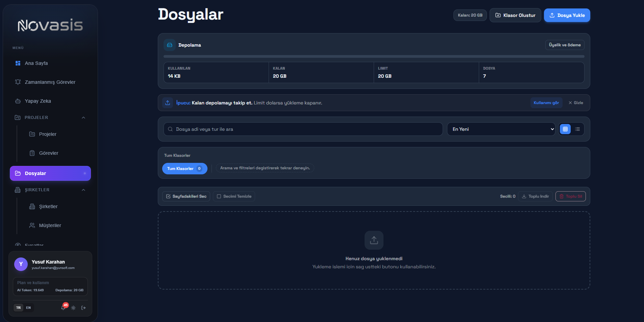Click the logout icon
Viewport: 644px width, 322px height.
[83, 308]
